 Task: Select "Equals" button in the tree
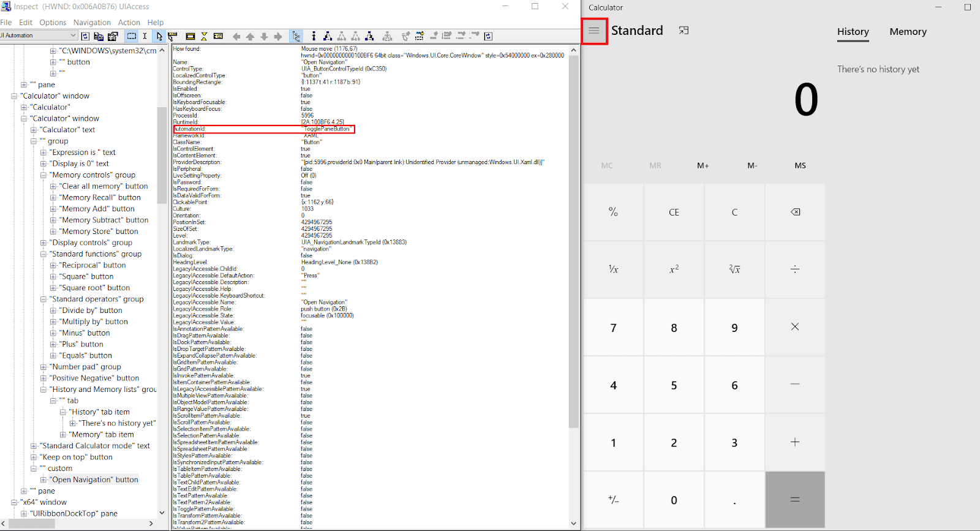(85, 355)
